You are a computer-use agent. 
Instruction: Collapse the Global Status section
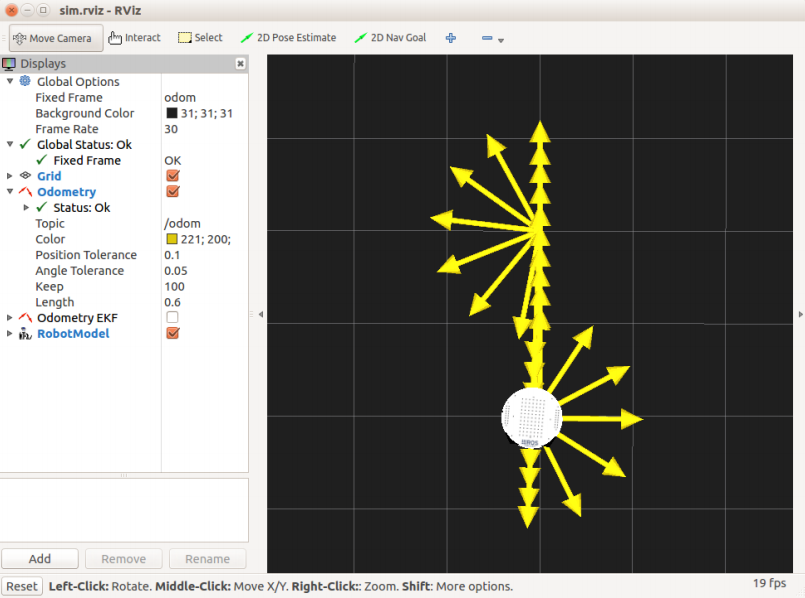[x=10, y=144]
